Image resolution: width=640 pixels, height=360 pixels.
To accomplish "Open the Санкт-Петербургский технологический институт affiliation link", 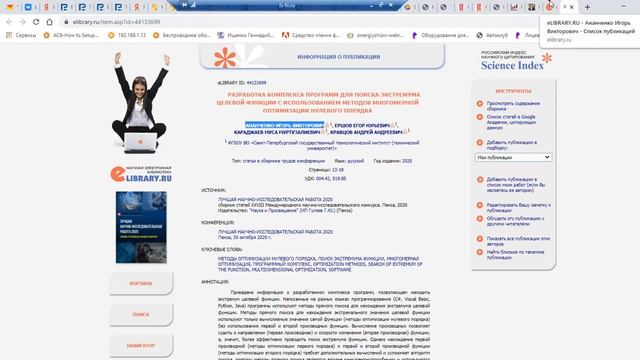I will click(x=323, y=146).
